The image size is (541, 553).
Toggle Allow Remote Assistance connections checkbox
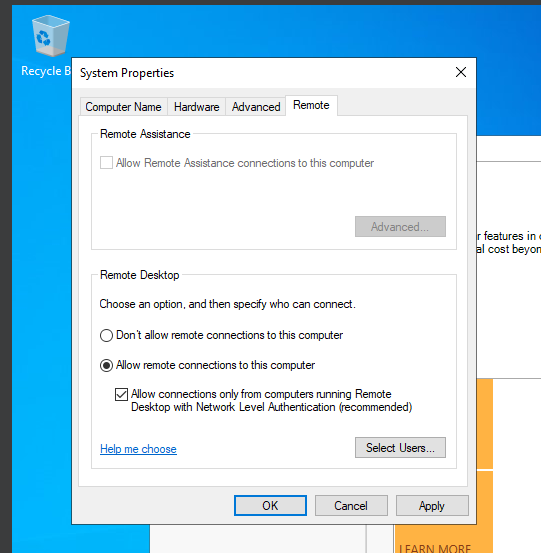click(x=107, y=163)
